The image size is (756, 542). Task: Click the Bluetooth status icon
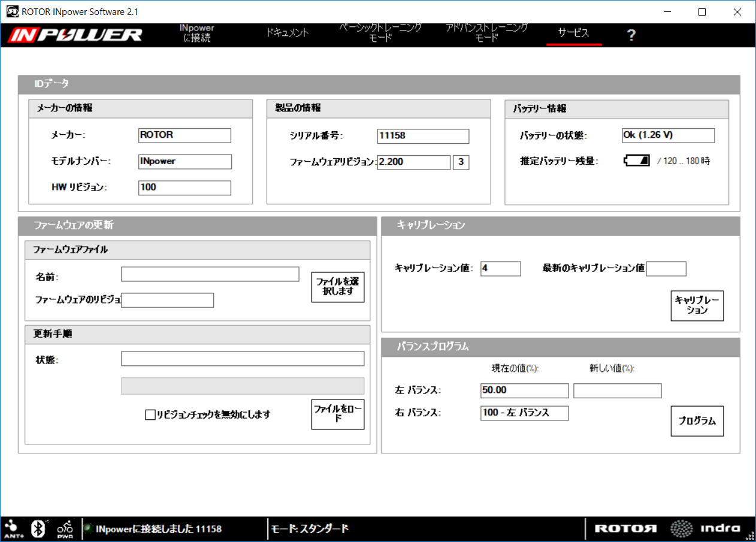tap(40, 528)
